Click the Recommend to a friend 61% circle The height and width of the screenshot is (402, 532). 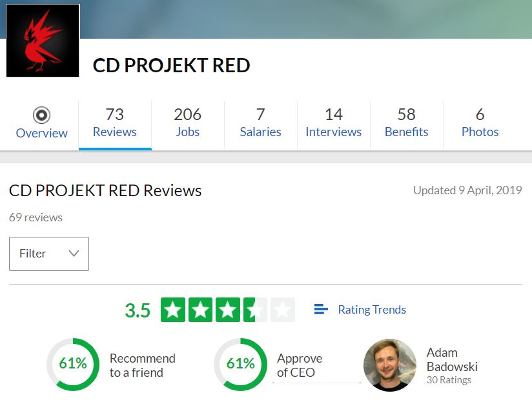point(73,364)
